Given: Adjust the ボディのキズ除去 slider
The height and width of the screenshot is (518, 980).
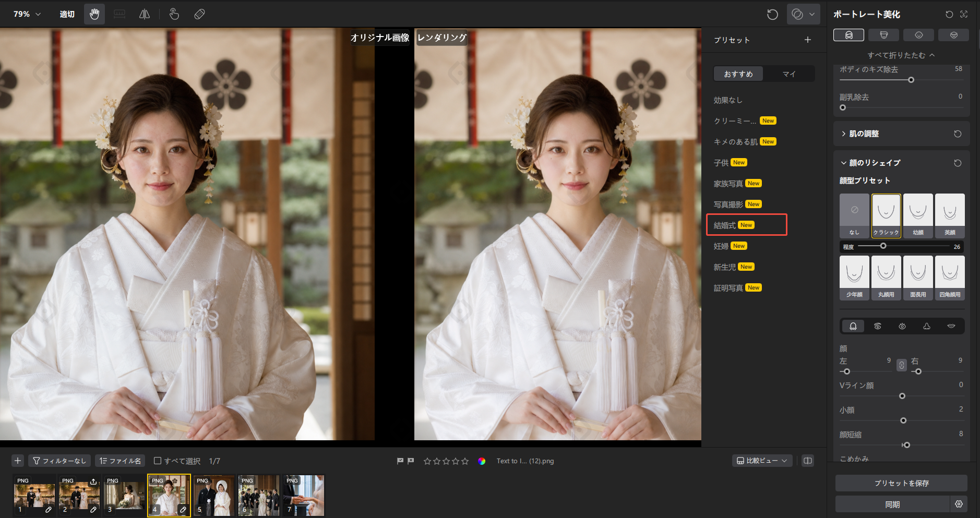Looking at the screenshot, I should (x=901, y=80).
